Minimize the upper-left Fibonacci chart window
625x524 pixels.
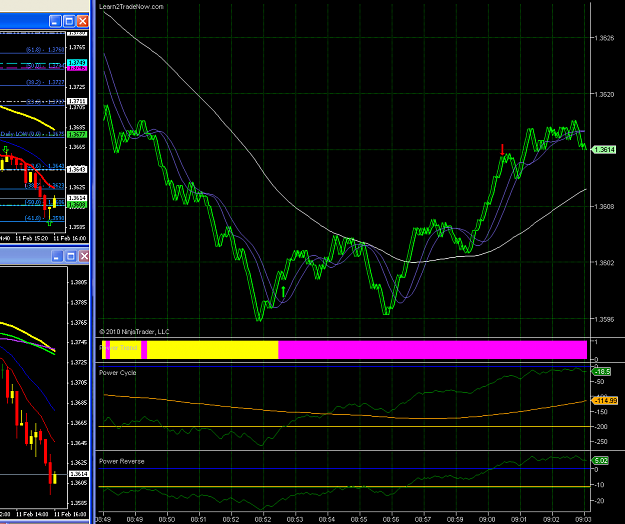click(56, 21)
